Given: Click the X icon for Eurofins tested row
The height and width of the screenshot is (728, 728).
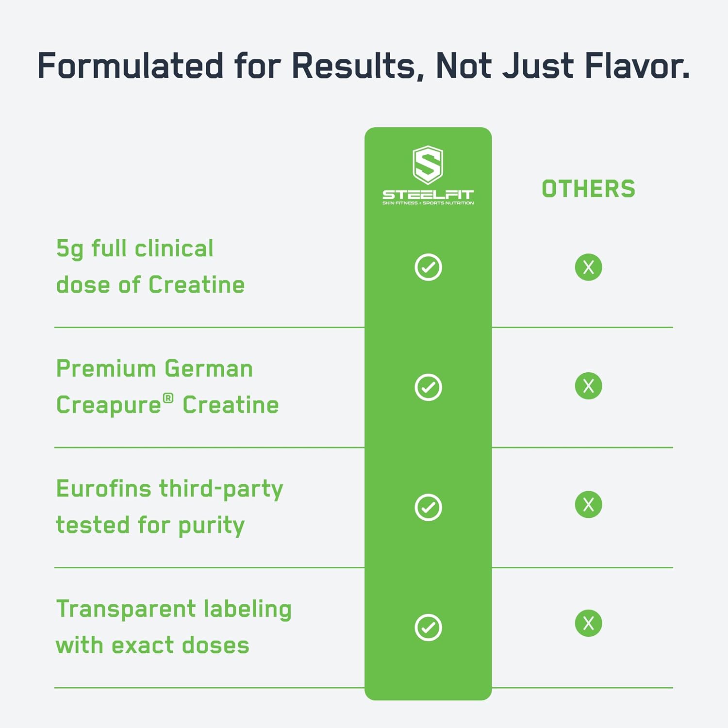Looking at the screenshot, I should click(588, 505).
